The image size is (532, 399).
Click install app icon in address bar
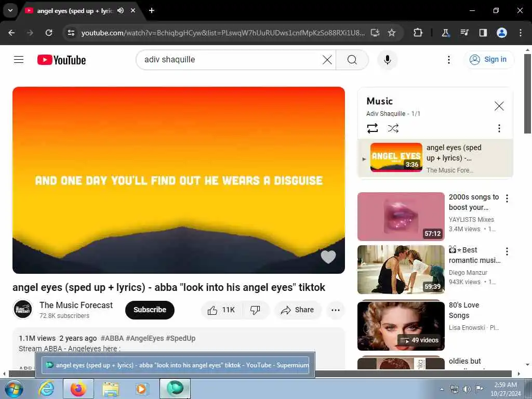(375, 33)
